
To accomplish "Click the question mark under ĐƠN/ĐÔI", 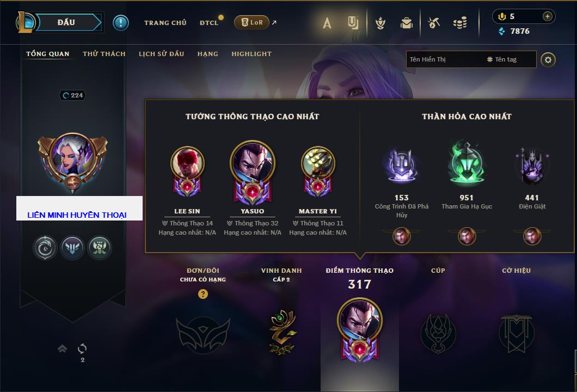I will (202, 293).
